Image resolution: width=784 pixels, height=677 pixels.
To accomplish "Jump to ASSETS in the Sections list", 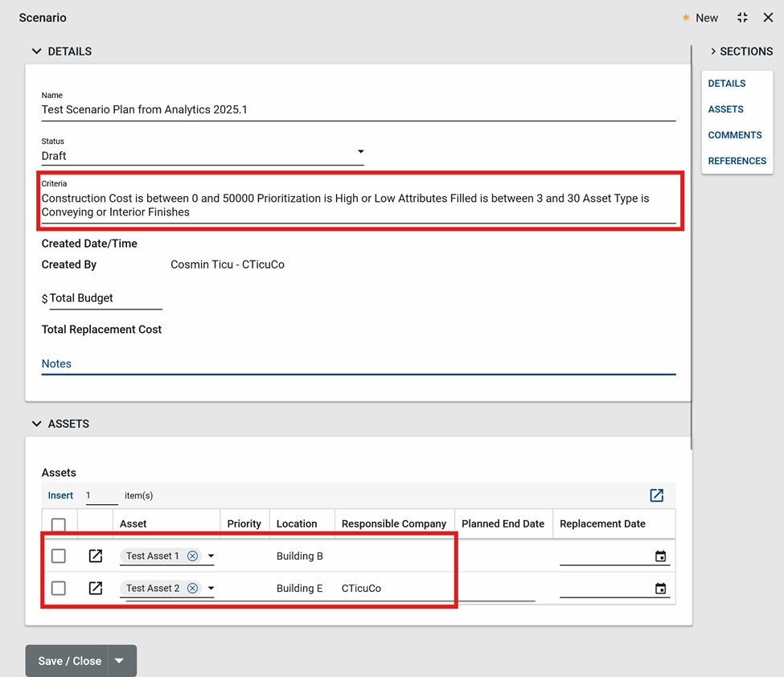I will (x=725, y=109).
